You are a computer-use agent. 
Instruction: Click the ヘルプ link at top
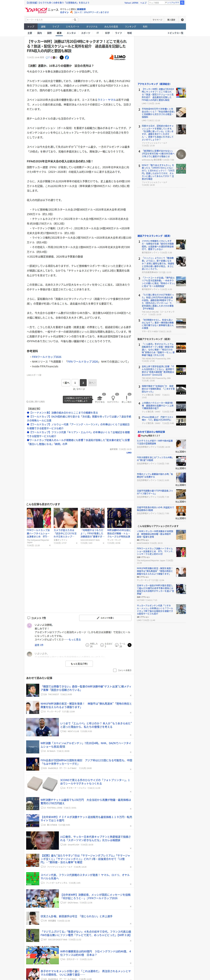143,3
